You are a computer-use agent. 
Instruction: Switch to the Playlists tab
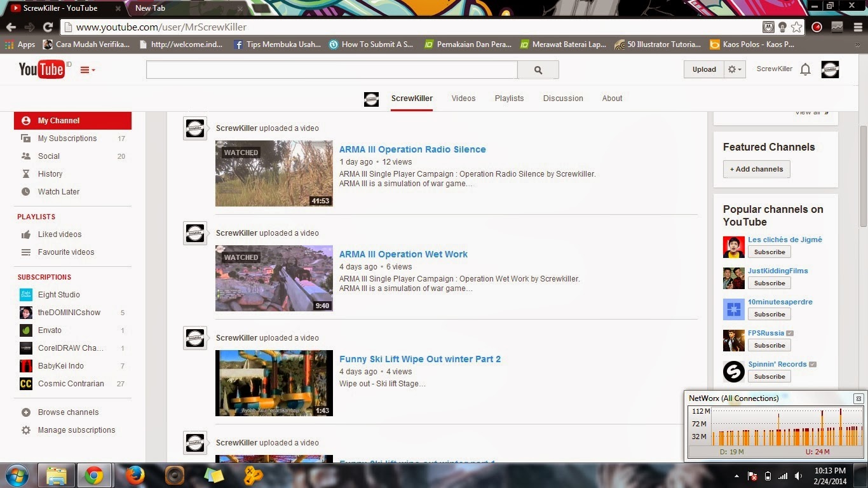[509, 98]
